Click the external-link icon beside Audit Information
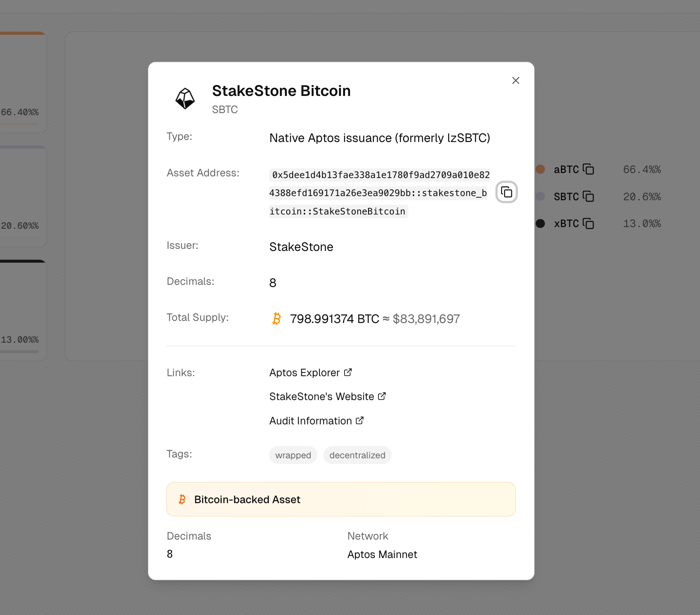 pyautogui.click(x=360, y=420)
